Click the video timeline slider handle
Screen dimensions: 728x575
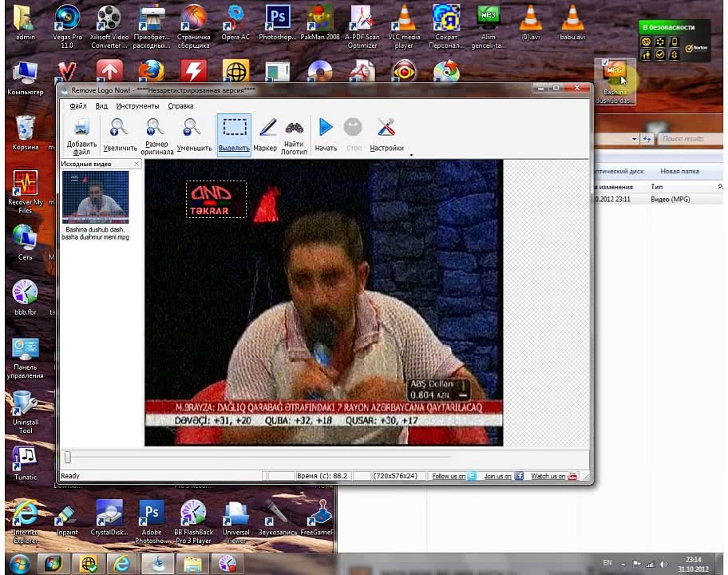pos(68,457)
